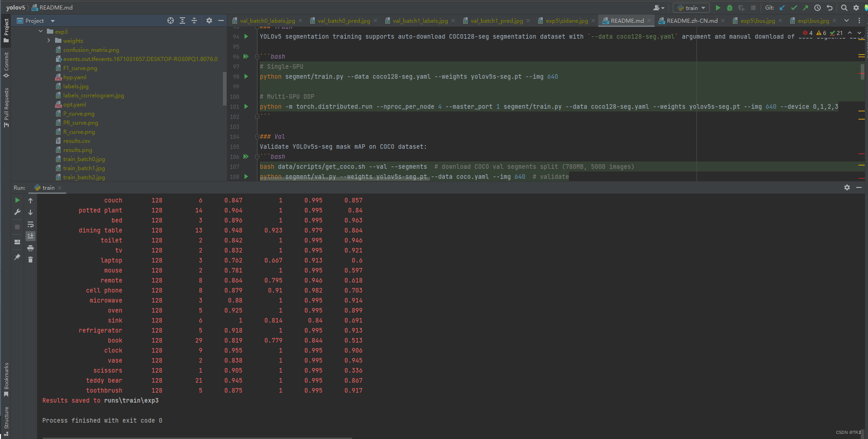Image resolution: width=868 pixels, height=439 pixels.
Task: Fold the Val section at line 104
Action: coord(257,136)
